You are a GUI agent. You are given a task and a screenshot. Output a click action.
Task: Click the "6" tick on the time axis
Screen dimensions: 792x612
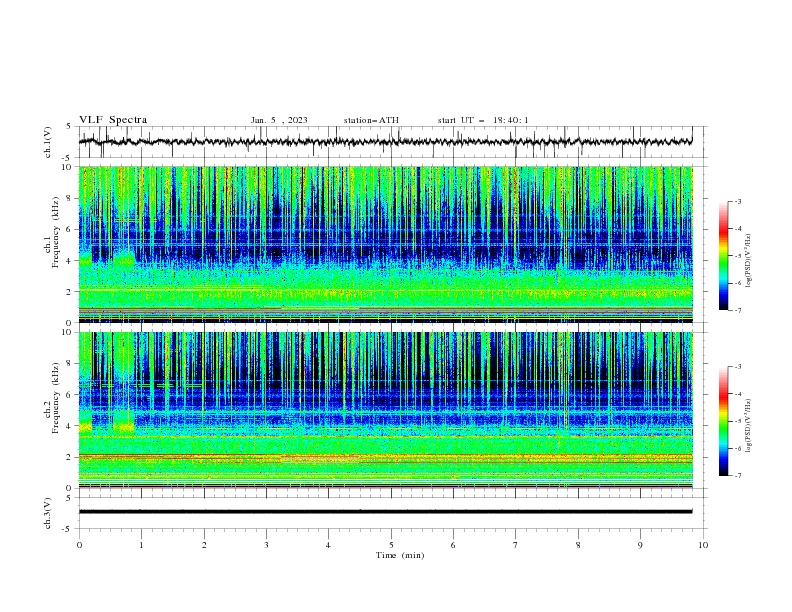453,545
